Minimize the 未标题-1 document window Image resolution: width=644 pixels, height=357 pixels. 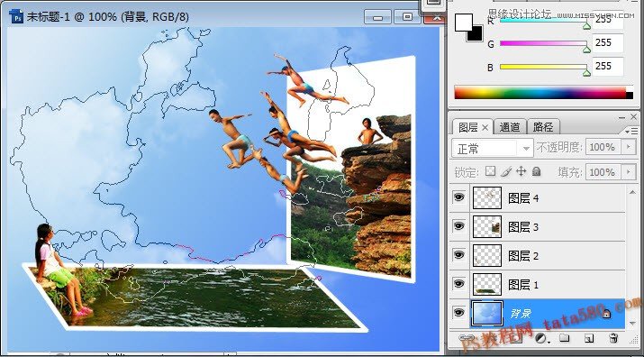point(378,17)
